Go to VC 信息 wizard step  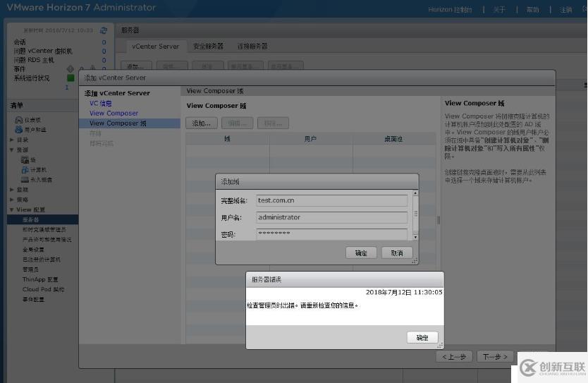(101, 103)
